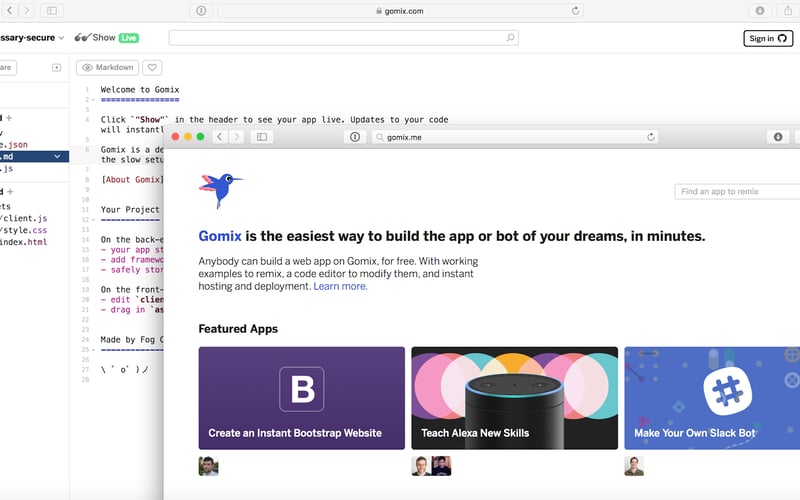
Task: Click the avatar under the Bootstrap card
Action: [208, 466]
